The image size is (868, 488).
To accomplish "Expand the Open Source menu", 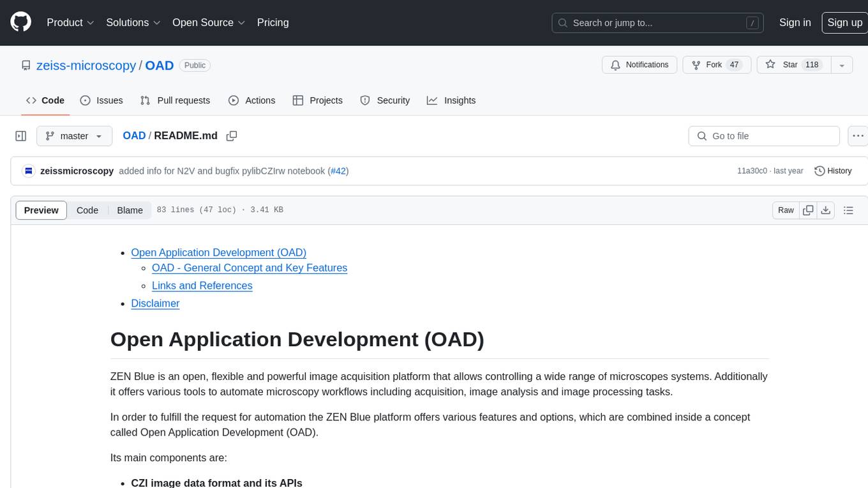I will pyautogui.click(x=209, y=22).
